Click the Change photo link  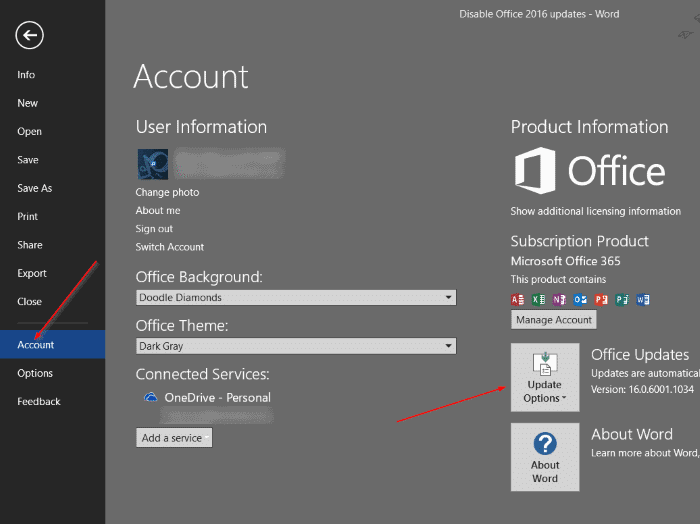(167, 192)
